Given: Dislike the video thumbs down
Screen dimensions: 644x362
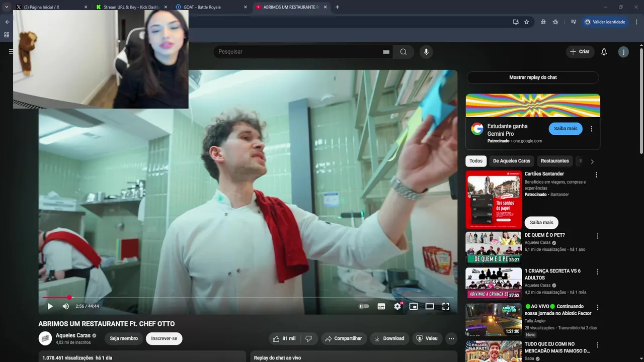Looking at the screenshot, I should point(309,338).
